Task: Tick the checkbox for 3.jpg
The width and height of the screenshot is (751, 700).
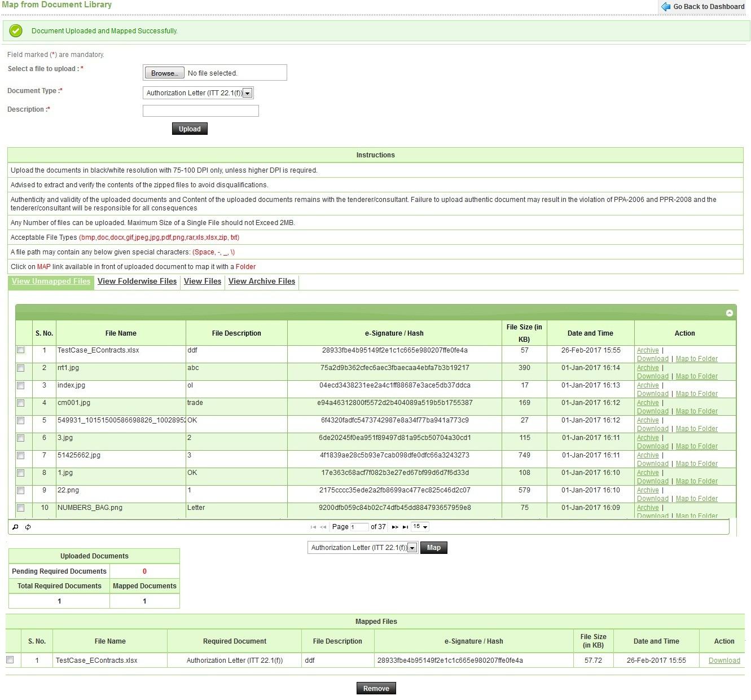Action: (x=21, y=438)
